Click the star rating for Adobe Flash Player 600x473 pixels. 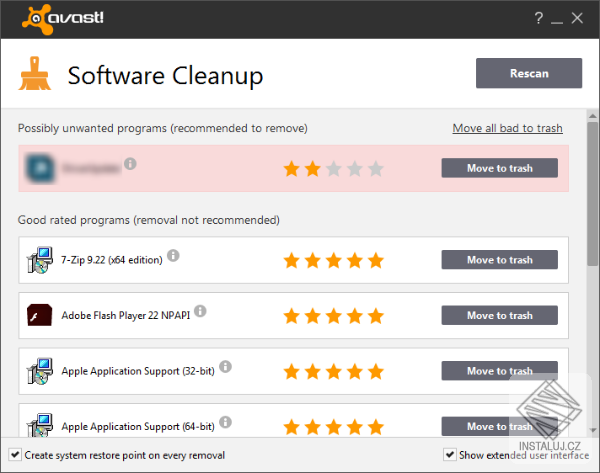(333, 316)
